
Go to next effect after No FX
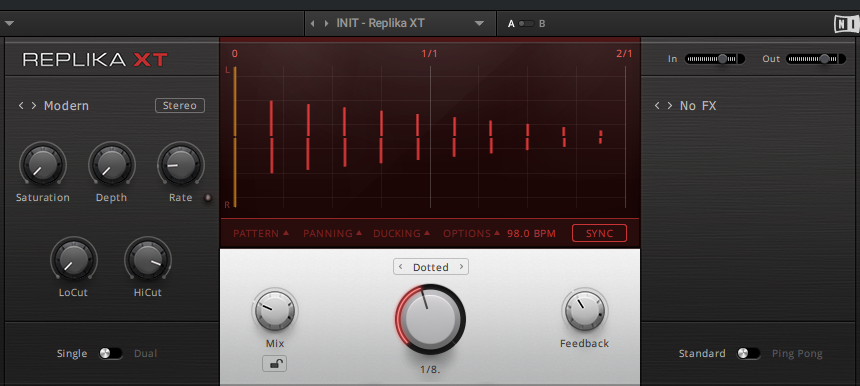(670, 105)
